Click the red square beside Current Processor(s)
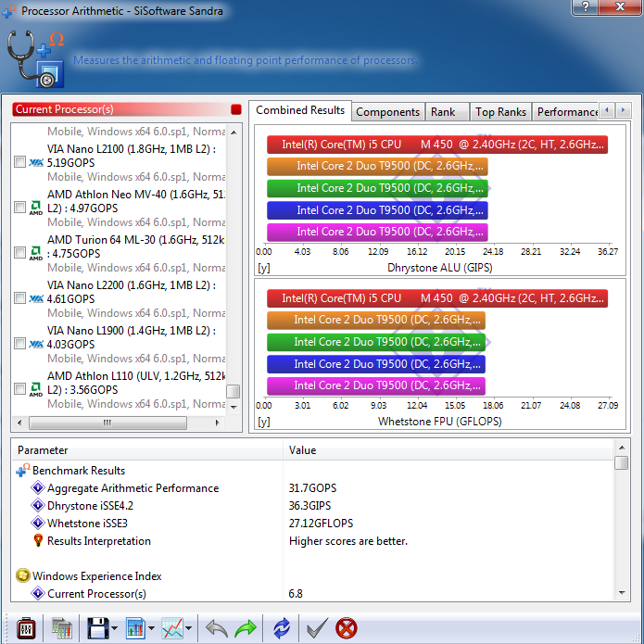This screenshot has height=644, width=644. (x=236, y=109)
